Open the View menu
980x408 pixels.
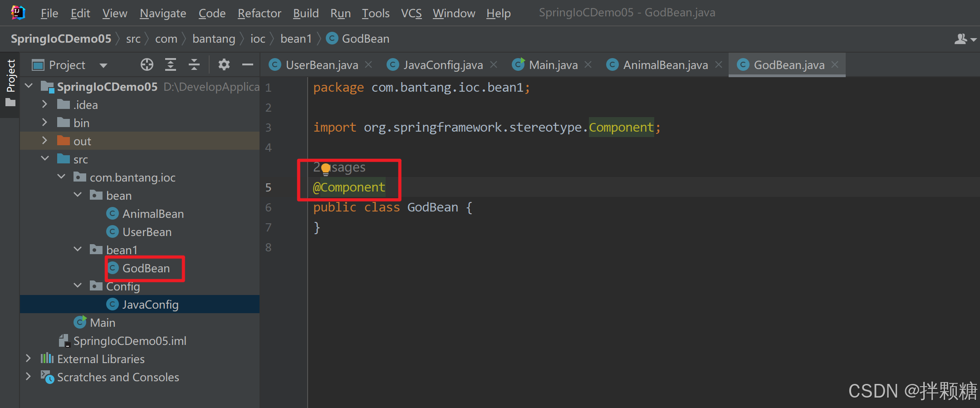[115, 13]
